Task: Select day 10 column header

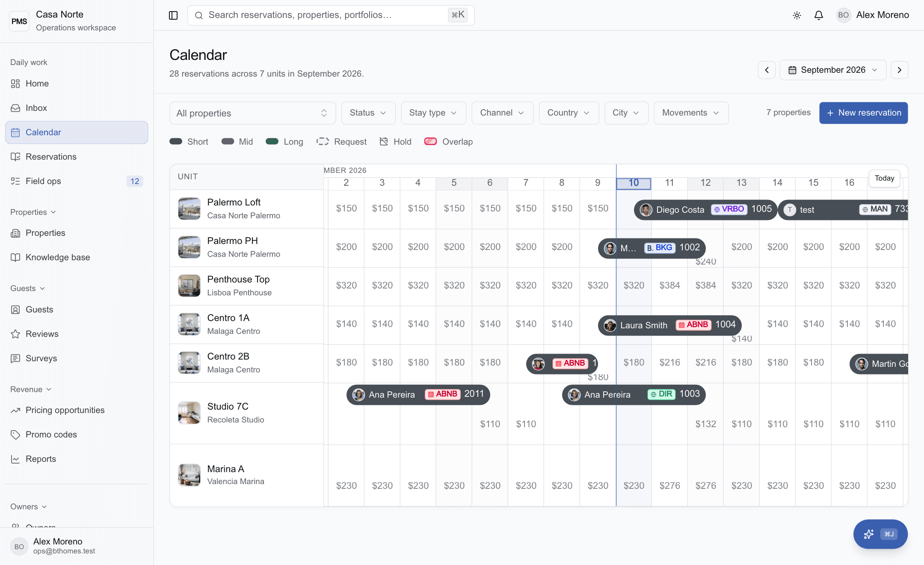Action: coord(634,183)
